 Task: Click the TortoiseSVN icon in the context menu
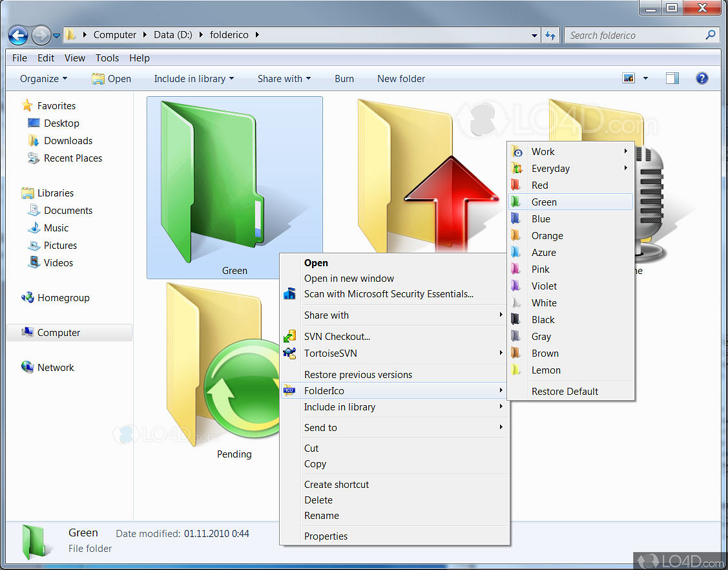(289, 354)
